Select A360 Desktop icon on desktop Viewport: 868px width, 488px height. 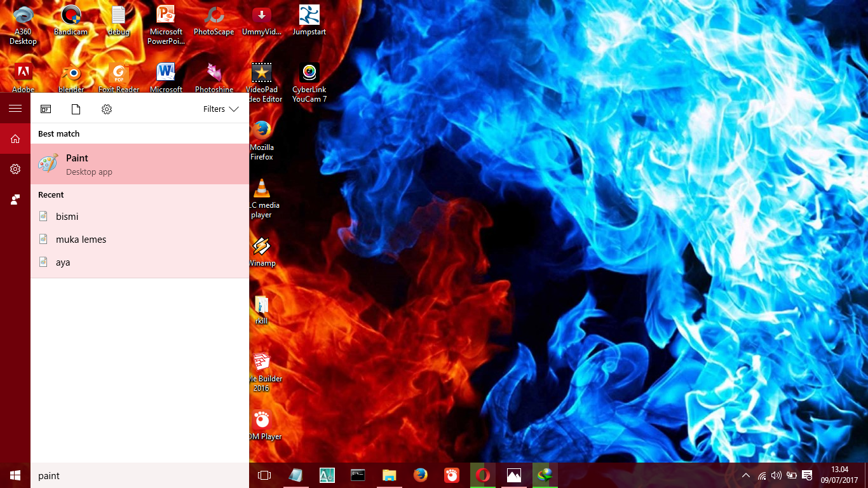point(24,25)
